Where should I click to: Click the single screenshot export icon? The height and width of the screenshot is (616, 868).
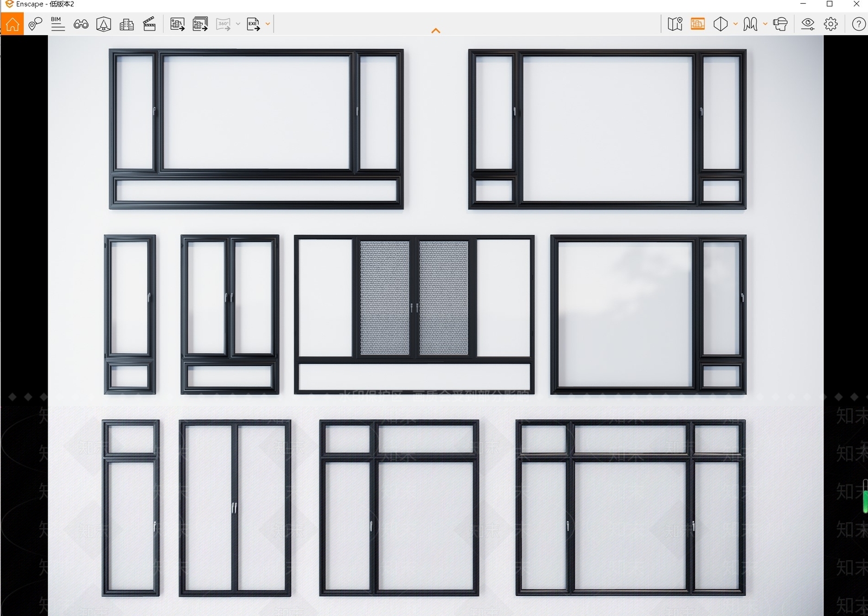tap(177, 24)
